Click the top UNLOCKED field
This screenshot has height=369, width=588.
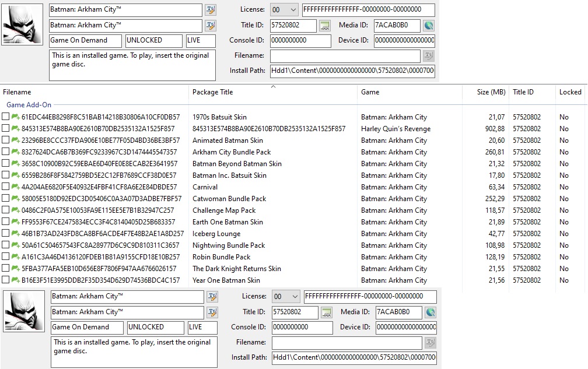[x=154, y=41]
